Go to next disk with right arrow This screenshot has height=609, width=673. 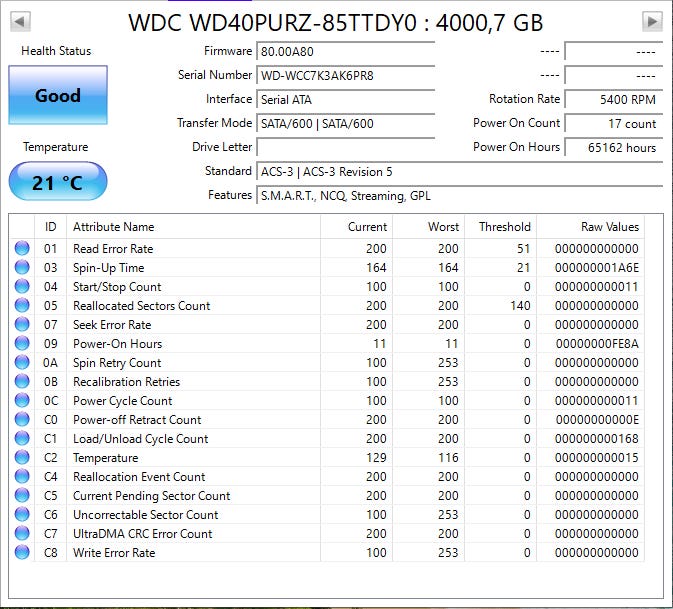click(x=652, y=21)
